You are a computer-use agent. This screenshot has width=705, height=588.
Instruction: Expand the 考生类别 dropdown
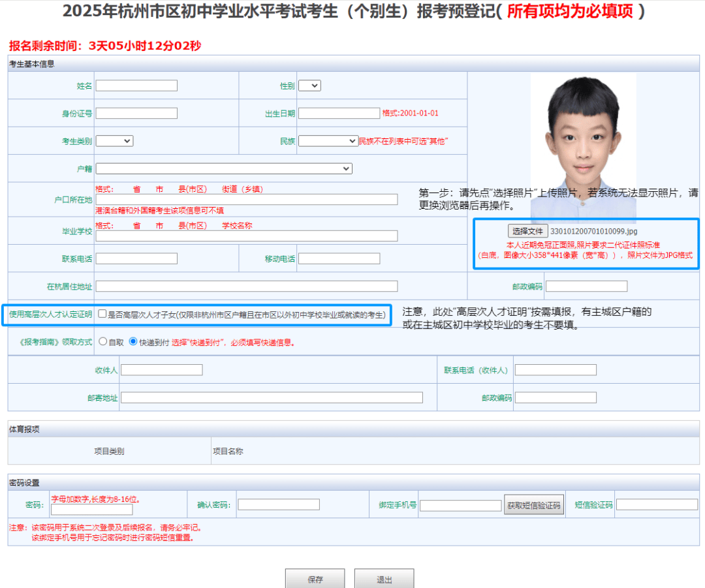[x=115, y=140]
